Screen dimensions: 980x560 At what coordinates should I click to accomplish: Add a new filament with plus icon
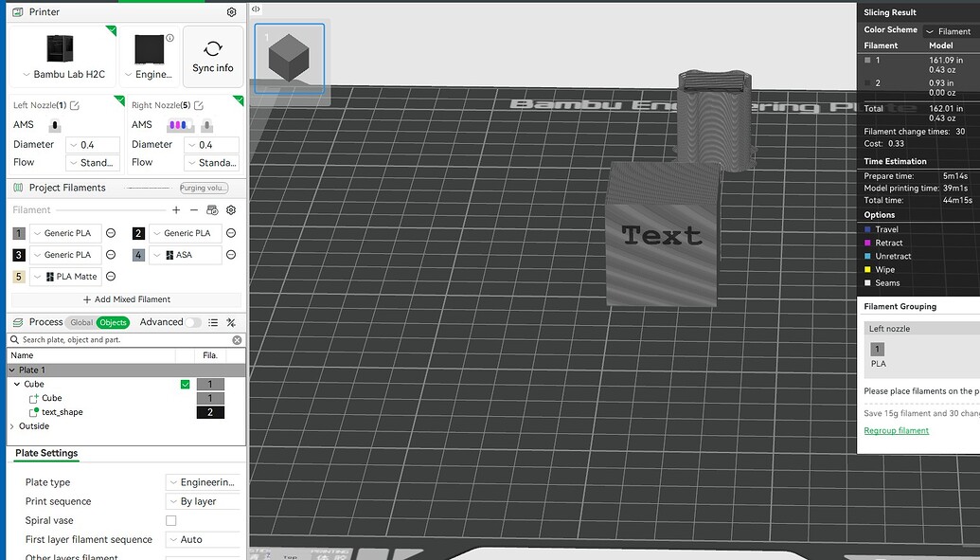pos(176,210)
